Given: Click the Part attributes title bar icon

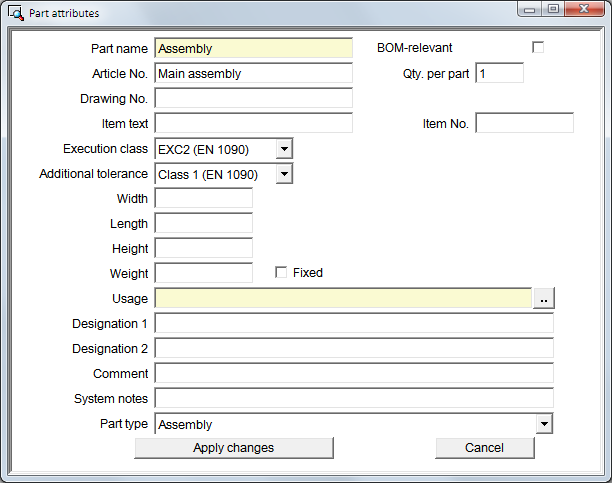Looking at the screenshot, I should [16, 13].
